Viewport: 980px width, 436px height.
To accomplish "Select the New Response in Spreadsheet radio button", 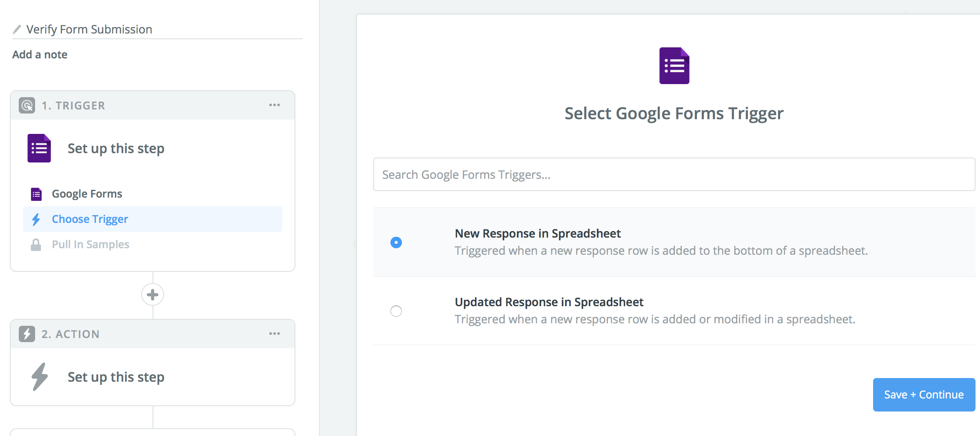I will click(x=396, y=242).
